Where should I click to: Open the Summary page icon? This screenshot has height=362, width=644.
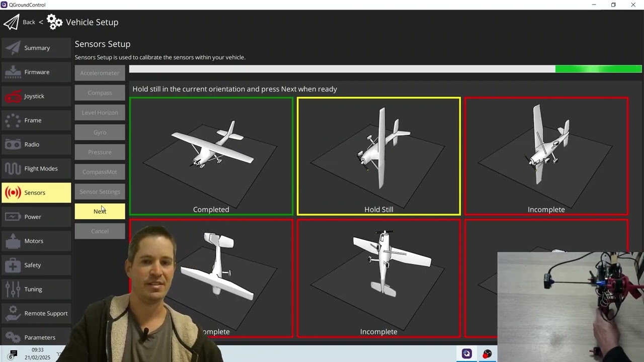pos(13,48)
